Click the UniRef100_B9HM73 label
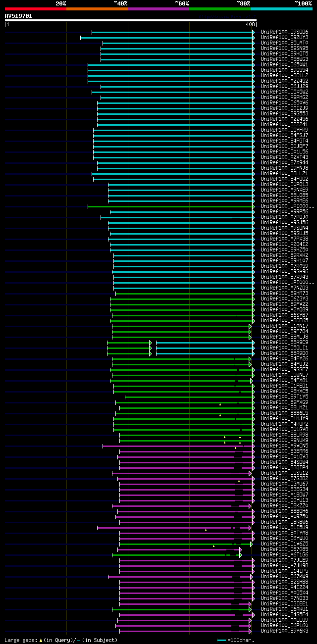 tap(284, 294)
